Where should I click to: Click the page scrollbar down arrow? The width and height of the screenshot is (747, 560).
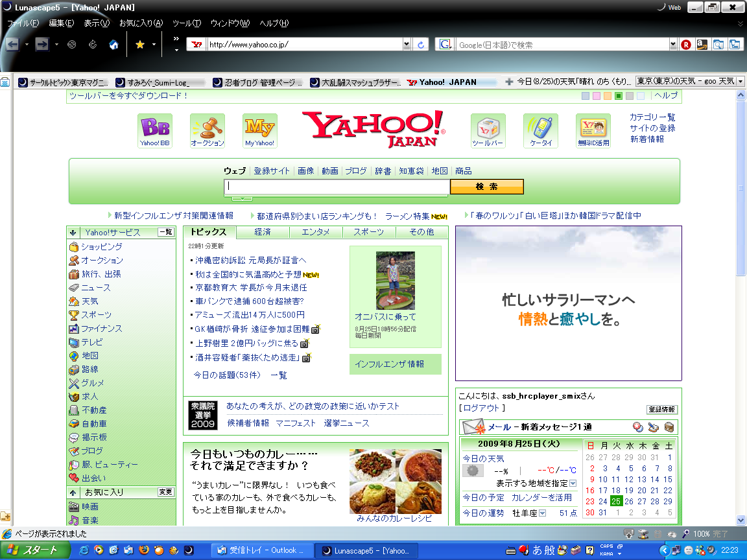tap(741, 520)
